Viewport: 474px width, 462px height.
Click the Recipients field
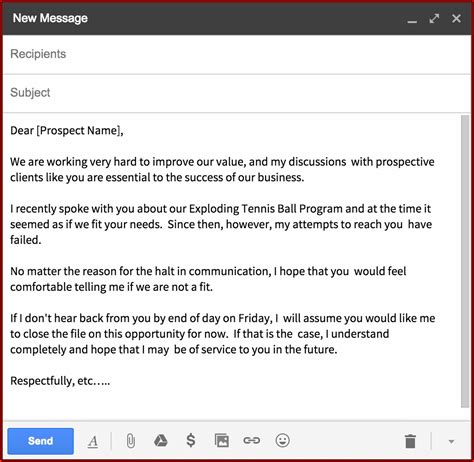237,54
